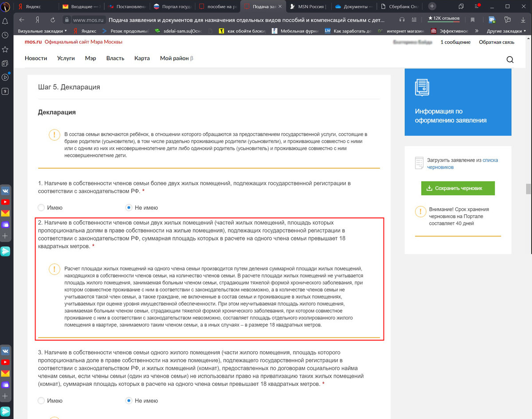This screenshot has width=532, height=419.
Task: Open the '1 сообщение' link
Action: point(455,42)
